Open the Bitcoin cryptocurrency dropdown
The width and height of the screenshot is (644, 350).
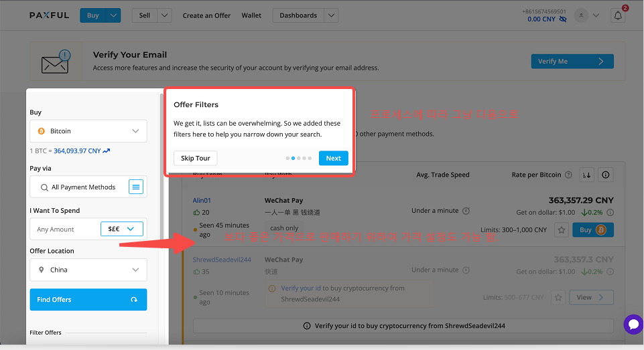(x=88, y=131)
